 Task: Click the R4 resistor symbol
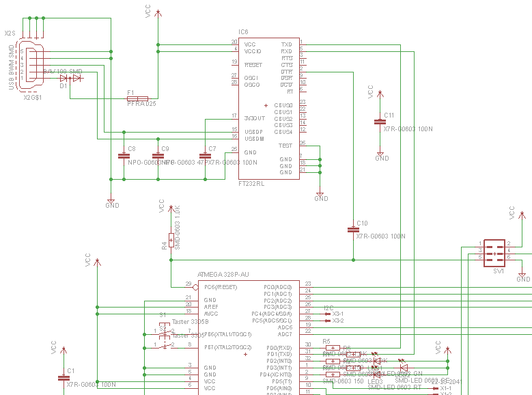(171, 240)
